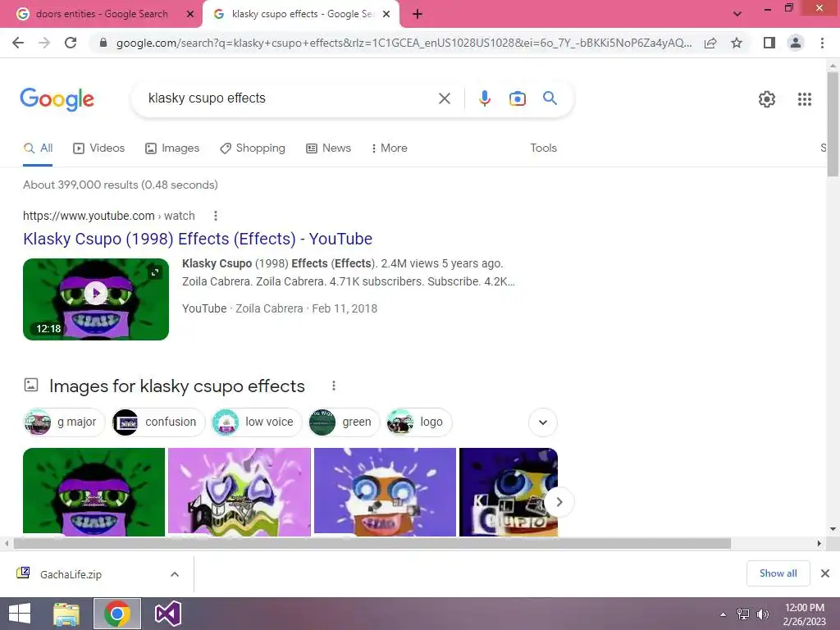Show all downloads

tap(778, 573)
